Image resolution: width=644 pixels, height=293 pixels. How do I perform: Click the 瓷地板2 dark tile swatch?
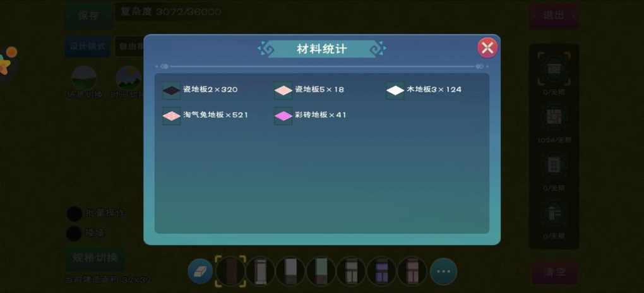click(x=171, y=90)
